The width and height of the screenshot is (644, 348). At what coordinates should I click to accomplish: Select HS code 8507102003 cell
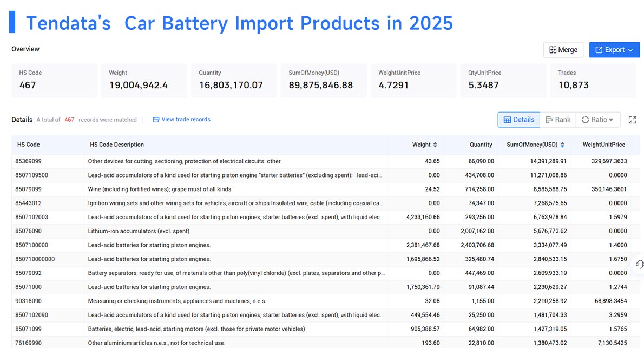[x=31, y=218]
